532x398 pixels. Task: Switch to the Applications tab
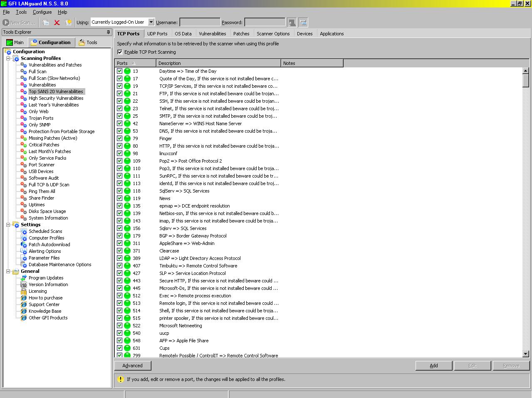click(332, 34)
